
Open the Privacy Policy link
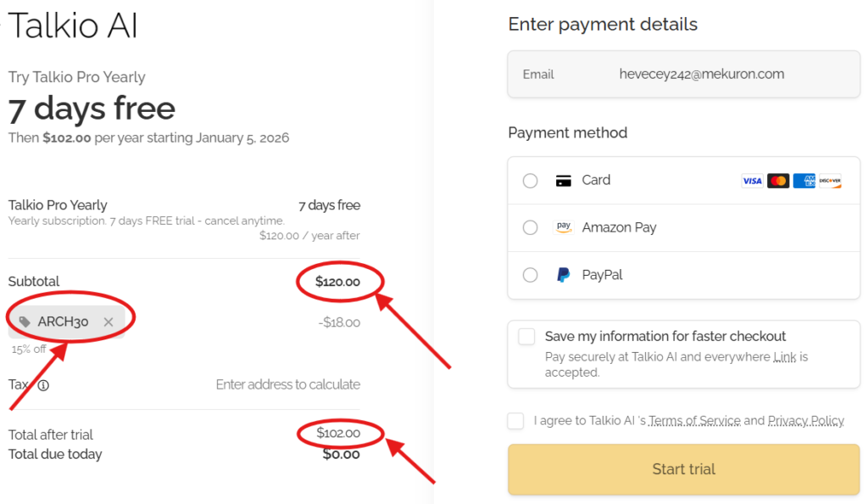coord(805,420)
